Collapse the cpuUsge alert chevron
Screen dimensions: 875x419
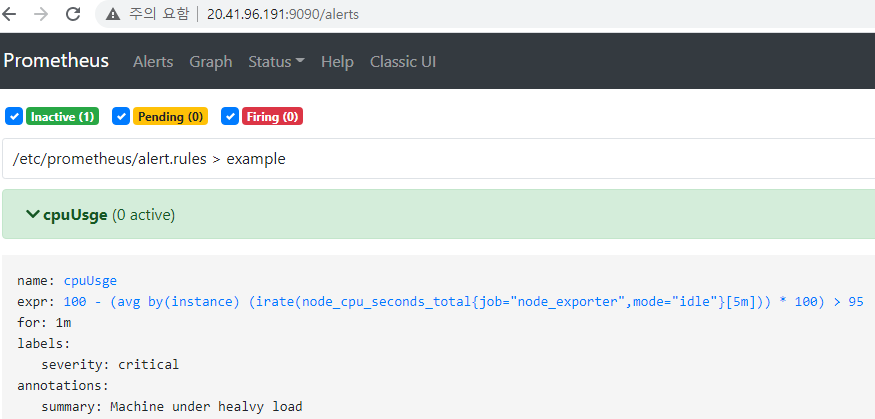pos(33,214)
